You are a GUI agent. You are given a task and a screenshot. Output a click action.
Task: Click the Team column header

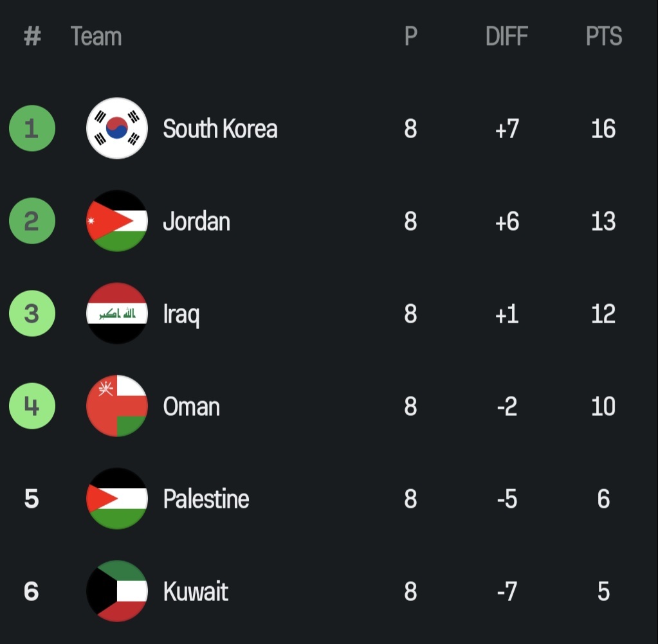96,36
